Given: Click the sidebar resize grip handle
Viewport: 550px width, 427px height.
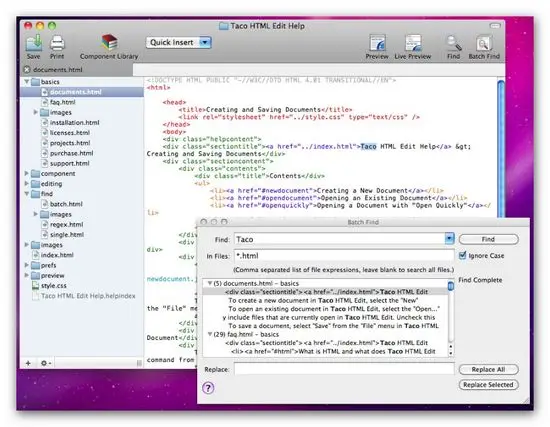Looking at the screenshot, I should (139, 363).
